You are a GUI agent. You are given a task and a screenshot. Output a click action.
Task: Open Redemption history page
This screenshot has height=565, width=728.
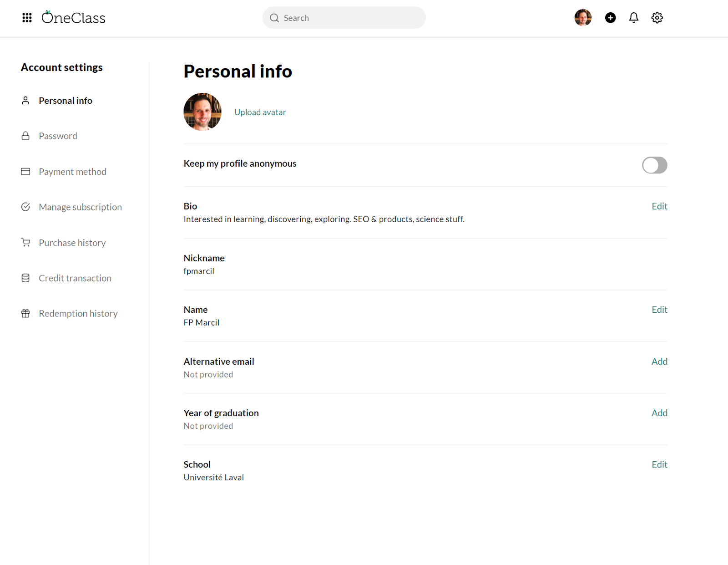pyautogui.click(x=78, y=314)
